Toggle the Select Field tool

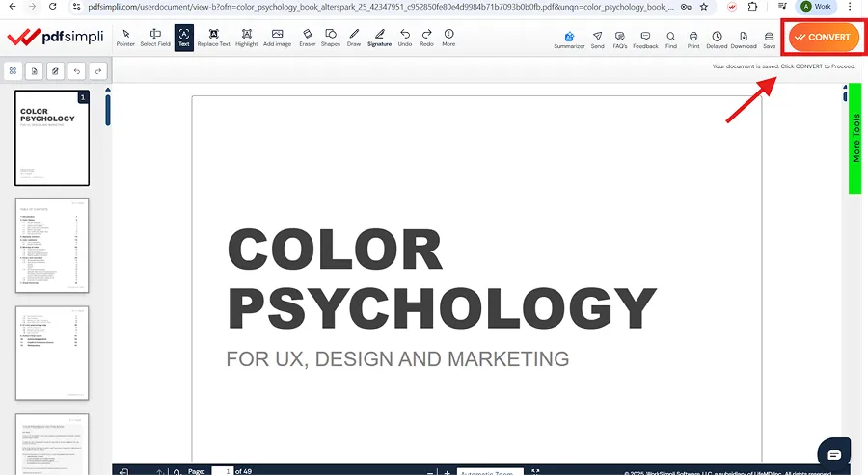pyautogui.click(x=155, y=38)
